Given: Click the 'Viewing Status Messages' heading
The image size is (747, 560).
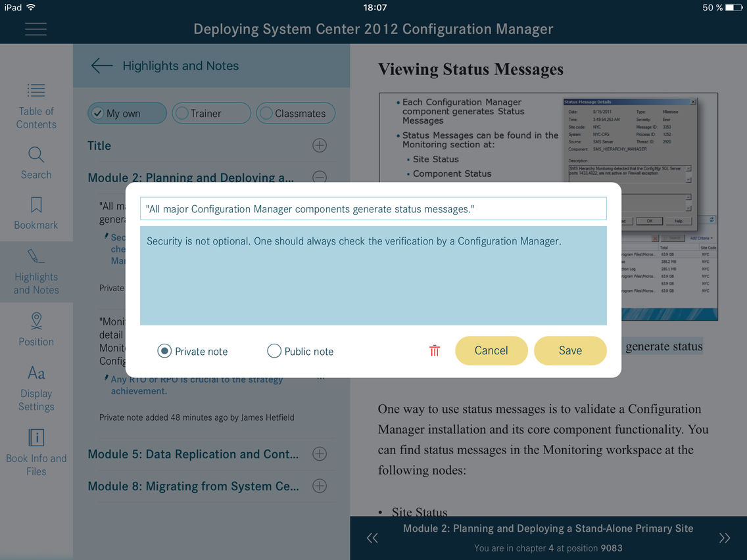Looking at the screenshot, I should [x=471, y=70].
